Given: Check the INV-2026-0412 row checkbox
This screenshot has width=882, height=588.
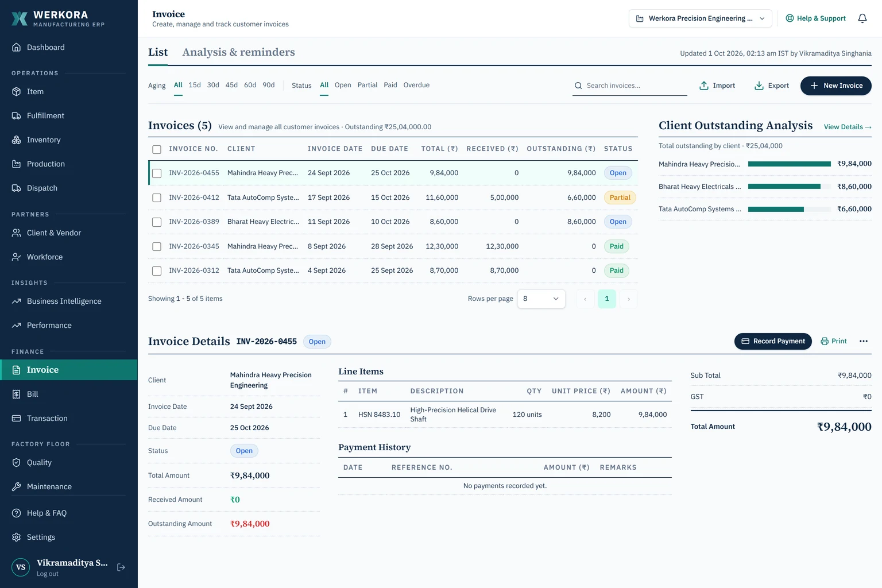Looking at the screenshot, I should tap(157, 198).
